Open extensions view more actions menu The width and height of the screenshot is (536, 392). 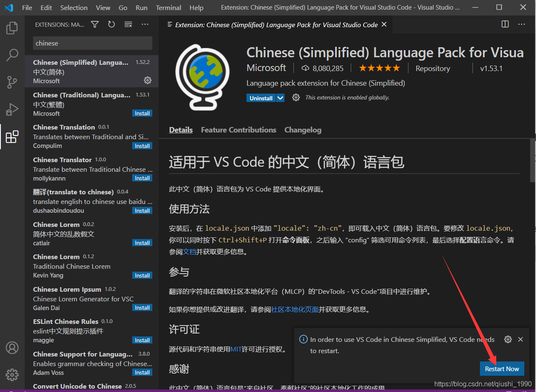point(145,25)
